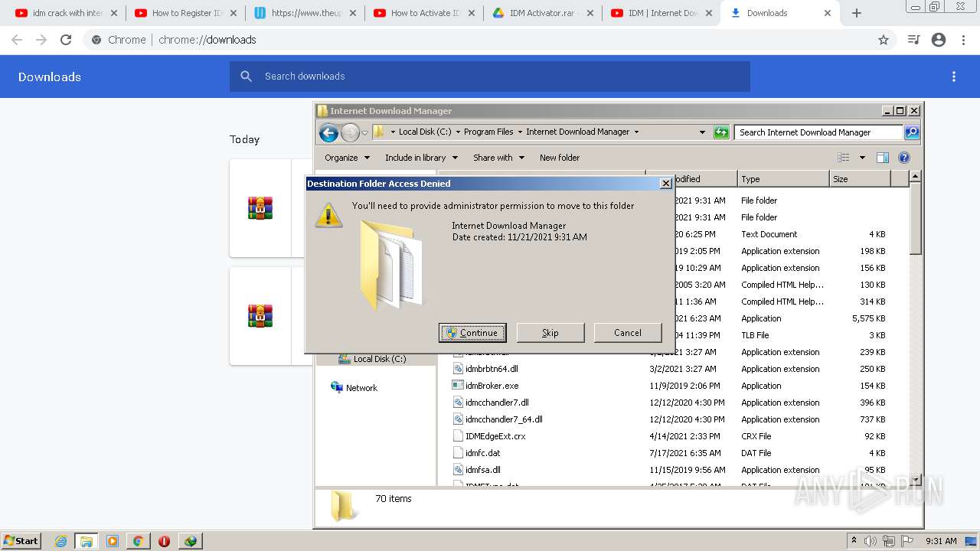Switch to the 'IDM Activator.rar' tab
This screenshot has height=551, width=980.
coord(543,13)
